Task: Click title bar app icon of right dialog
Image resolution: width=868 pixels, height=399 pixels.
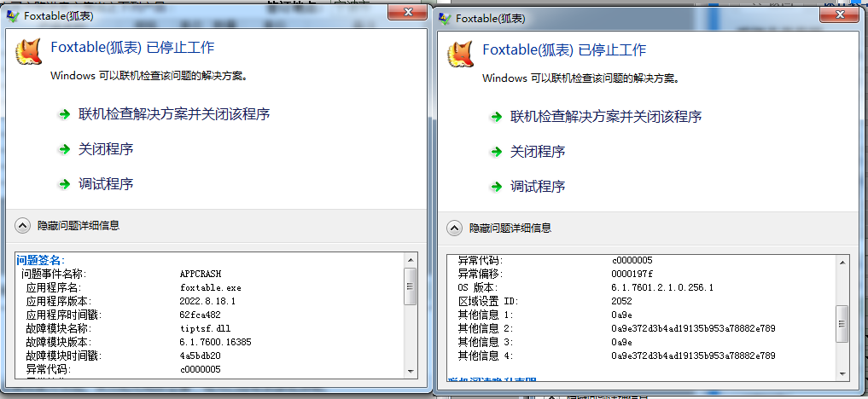Action: point(444,18)
